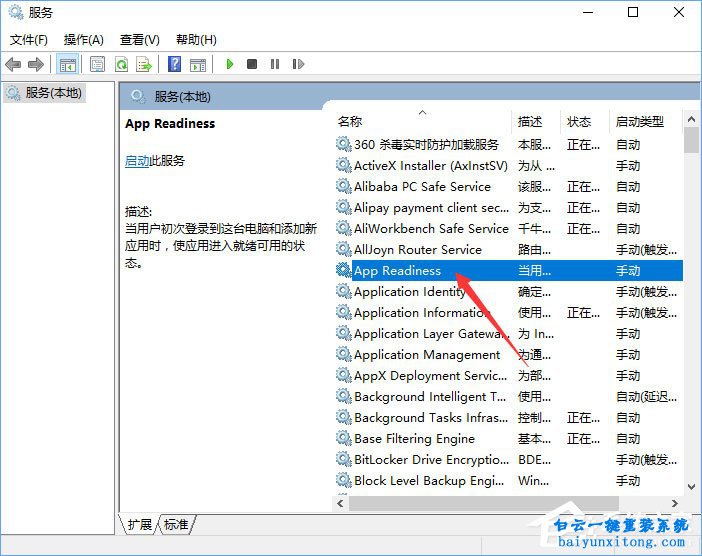The width and height of the screenshot is (702, 556).
Task: Open the 操作(A) menu
Action: [x=84, y=40]
